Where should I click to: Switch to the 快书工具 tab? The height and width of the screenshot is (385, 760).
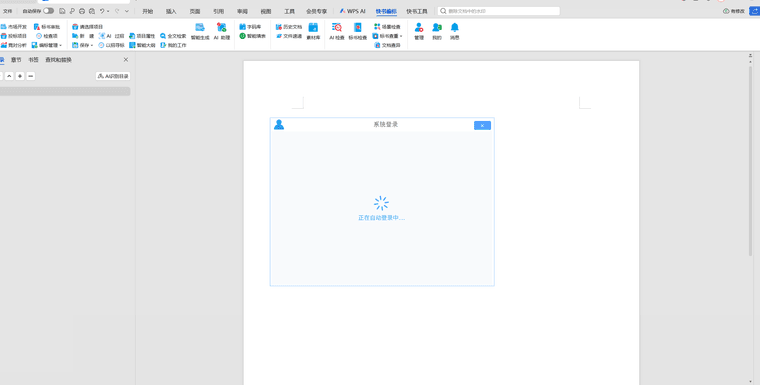[417, 11]
